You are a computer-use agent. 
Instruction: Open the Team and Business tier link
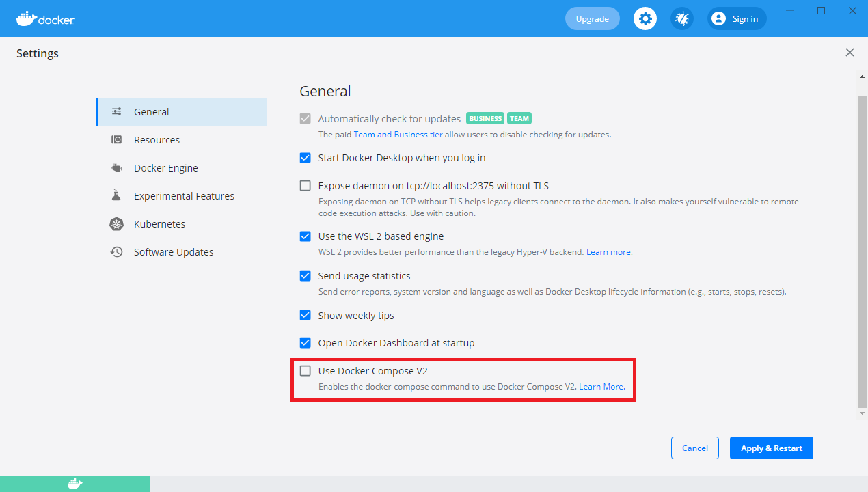point(398,135)
